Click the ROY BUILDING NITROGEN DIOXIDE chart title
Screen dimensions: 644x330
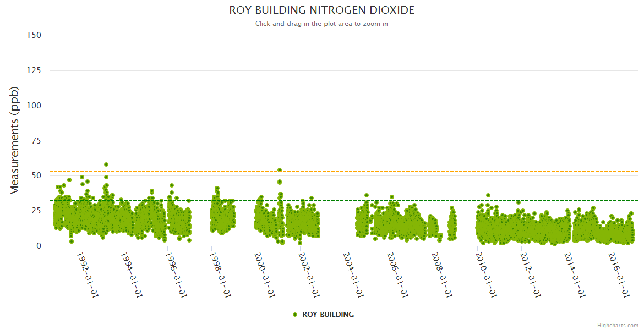pos(321,10)
